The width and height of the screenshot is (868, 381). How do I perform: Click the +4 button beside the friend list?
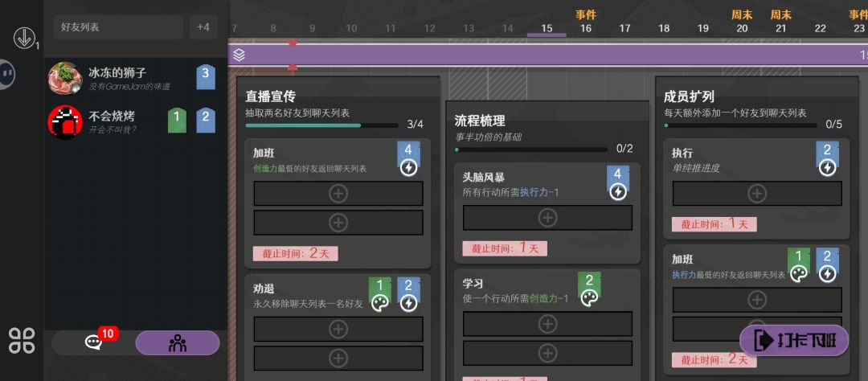pyautogui.click(x=203, y=27)
